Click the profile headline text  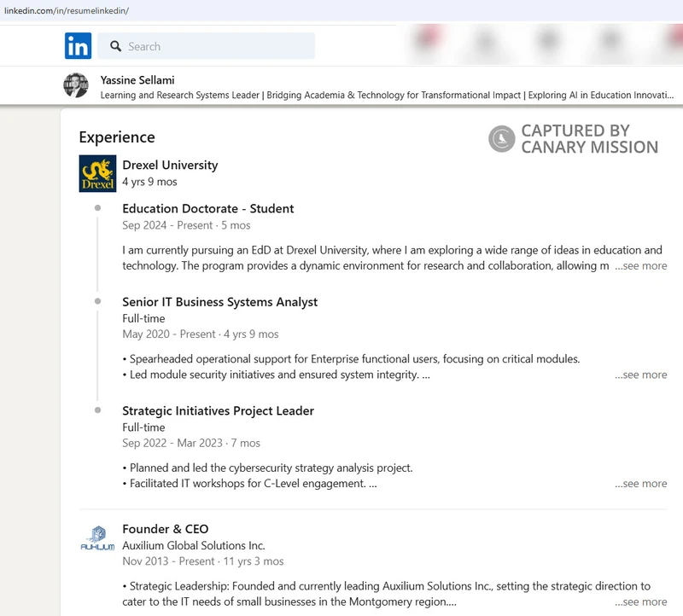pyautogui.click(x=388, y=95)
